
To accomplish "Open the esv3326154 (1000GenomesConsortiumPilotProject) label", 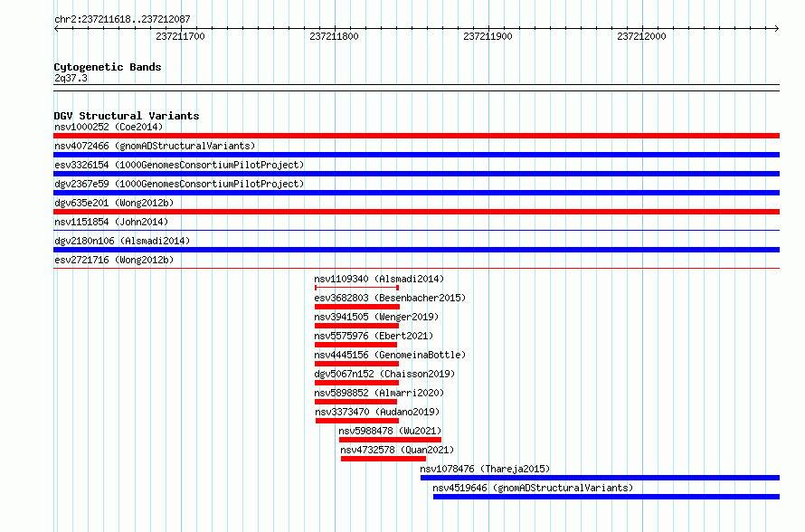I will point(179,165).
